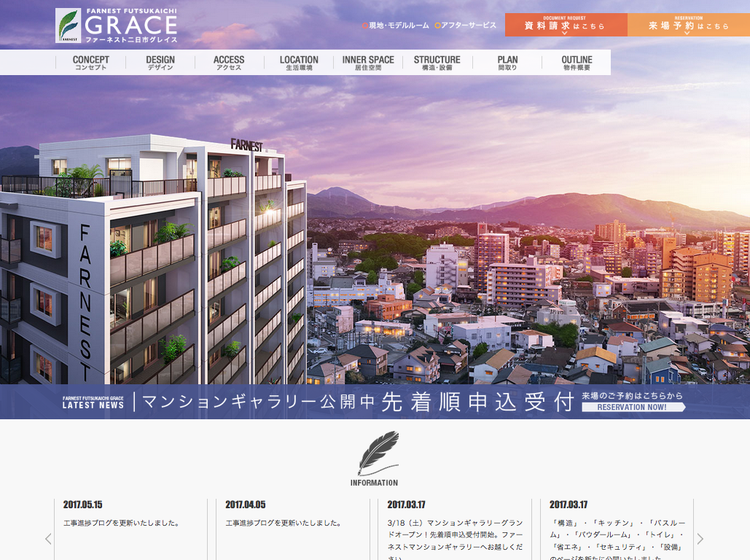This screenshot has height=560, width=750.
Task: Click the right arrow of news carousel
Action: (700, 539)
